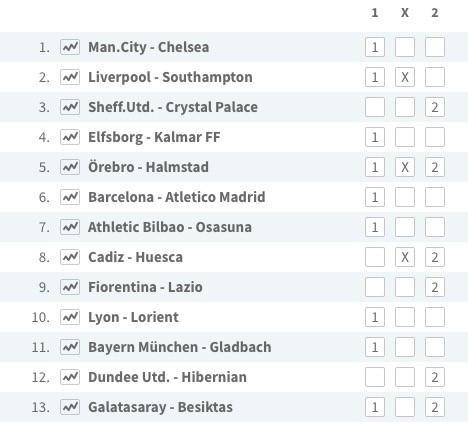468x429 pixels.
Task: Open statistics icon for Man.City - Chelsea
Action: [70, 47]
